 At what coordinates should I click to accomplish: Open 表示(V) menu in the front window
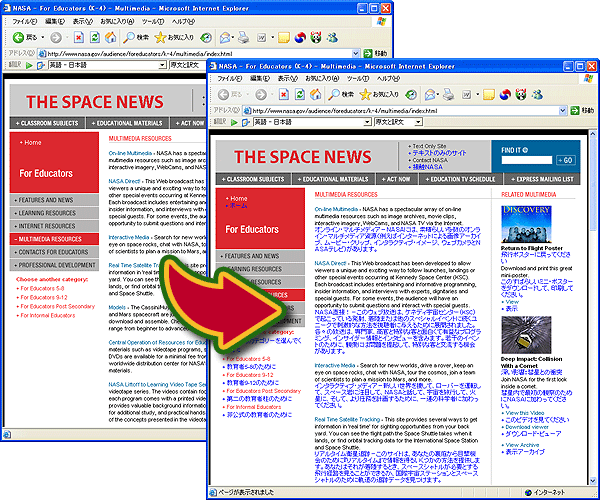pyautogui.click(x=287, y=78)
